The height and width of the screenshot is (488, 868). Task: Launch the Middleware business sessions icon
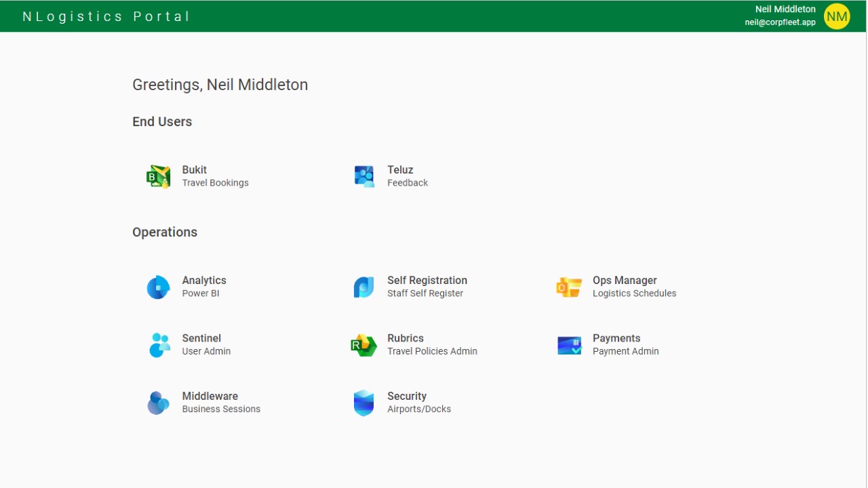[159, 403]
